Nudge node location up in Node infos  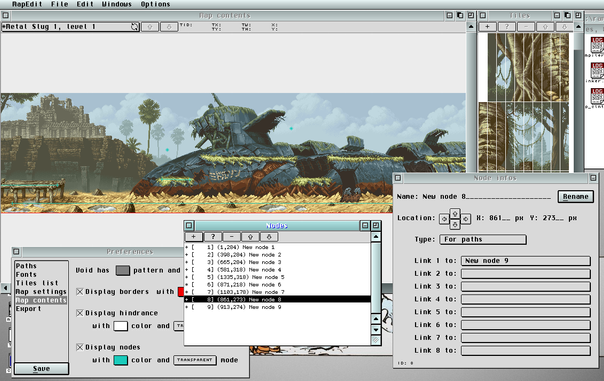[455, 213]
